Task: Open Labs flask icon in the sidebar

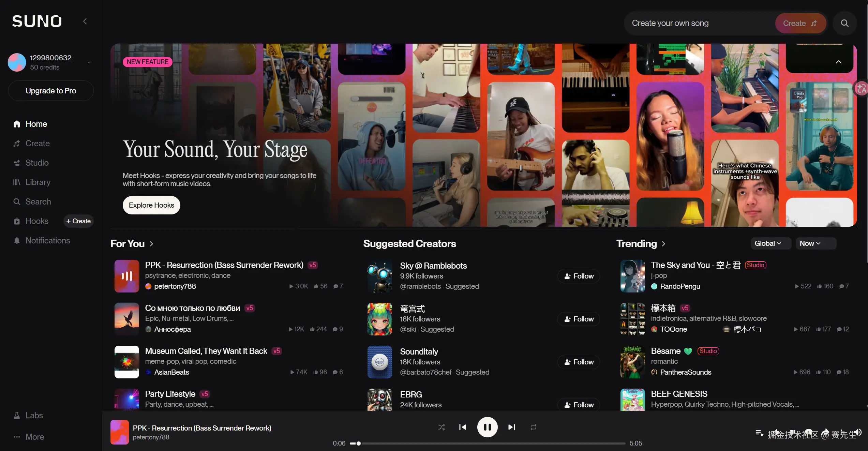Action: (x=17, y=416)
